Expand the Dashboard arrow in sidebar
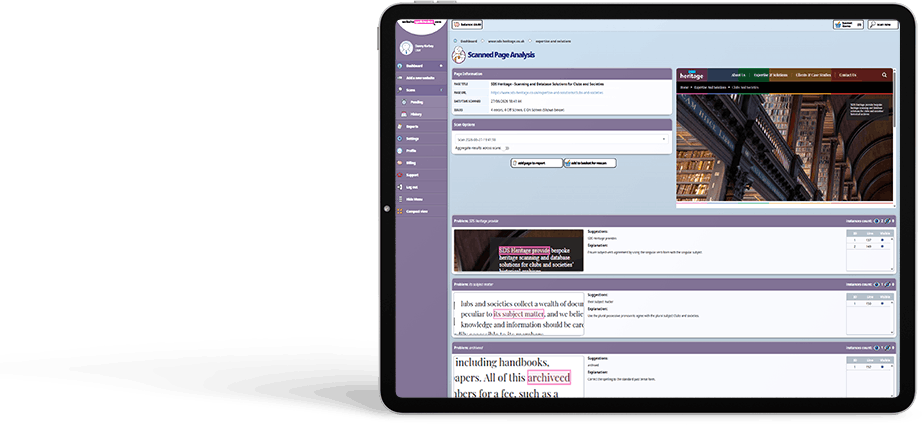The width and height of the screenshot is (922, 425). (442, 66)
